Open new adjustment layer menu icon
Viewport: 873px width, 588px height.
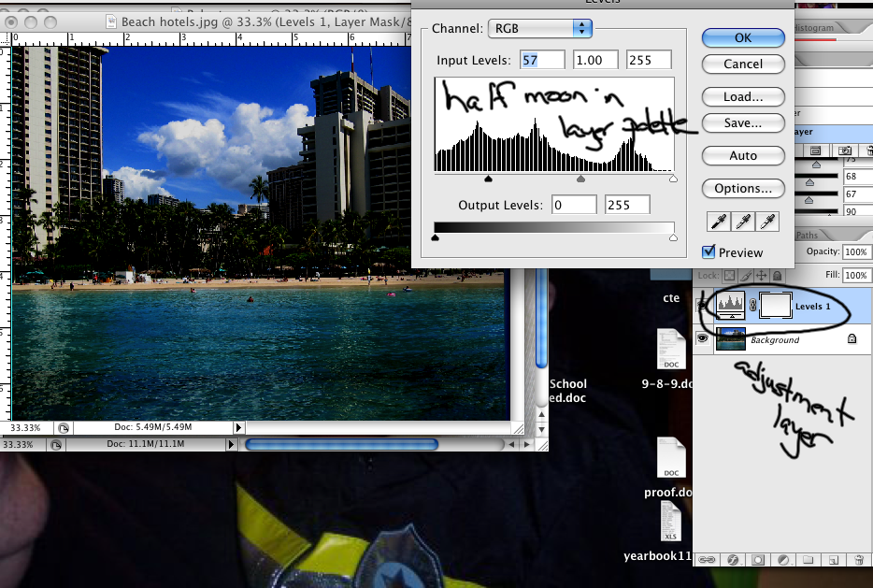(x=782, y=560)
